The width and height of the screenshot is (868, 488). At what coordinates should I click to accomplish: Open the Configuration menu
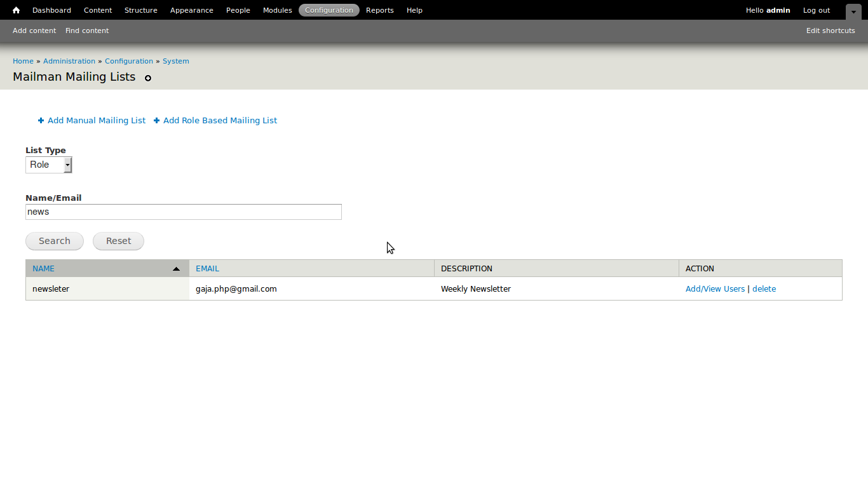(x=329, y=10)
